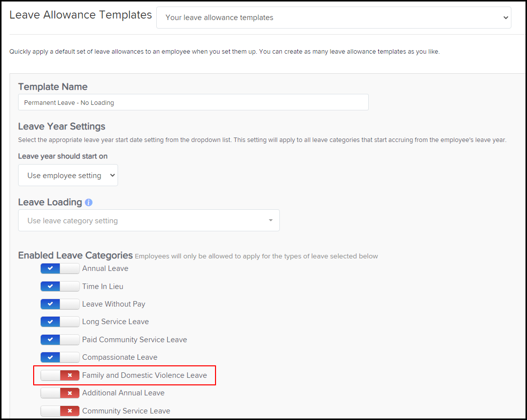Switch off Long Service Leave
Image resolution: width=527 pixels, height=420 pixels.
pyautogui.click(x=60, y=322)
